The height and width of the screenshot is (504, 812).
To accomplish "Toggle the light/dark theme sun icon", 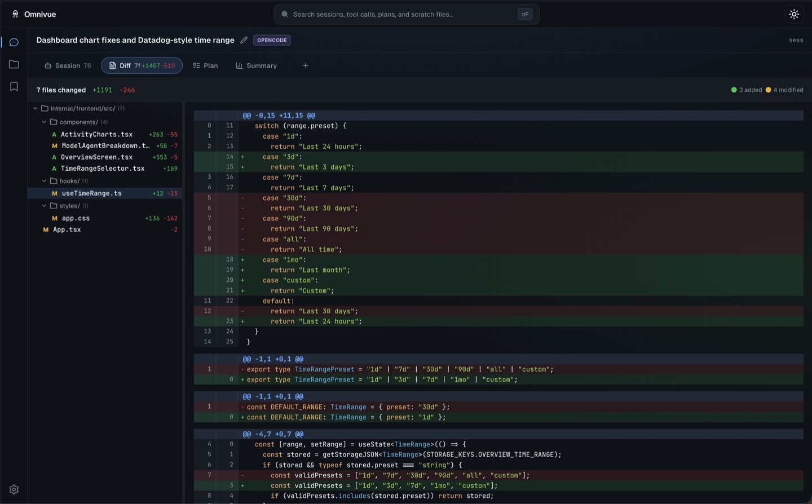I will 794,14.
